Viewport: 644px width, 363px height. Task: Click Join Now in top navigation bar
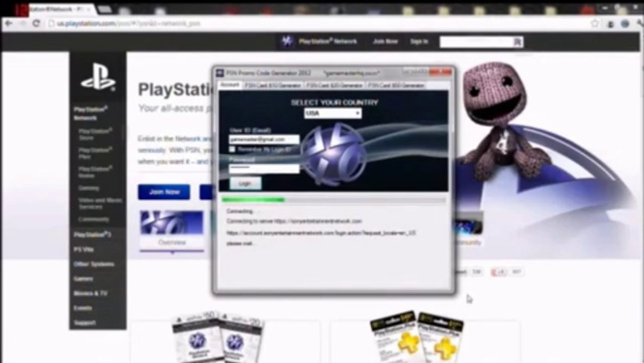pos(385,41)
